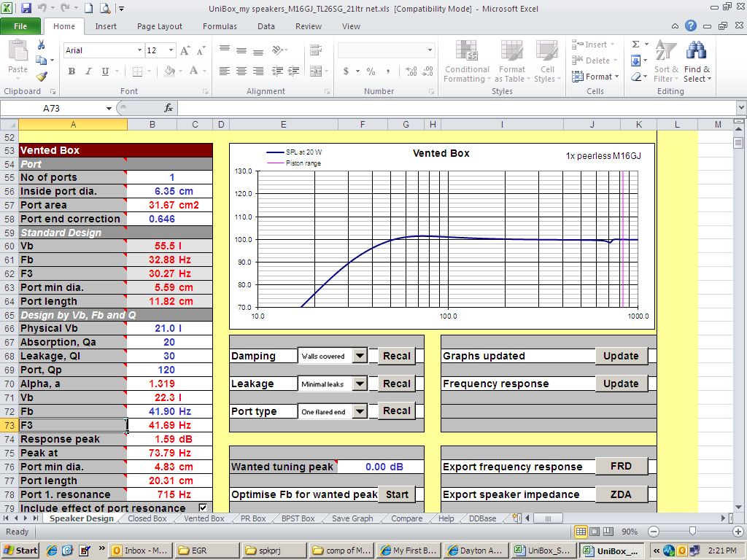Screen dimensions: 747x560
Task: Click the Wanted tuning peak value cell
Action: click(x=381, y=467)
